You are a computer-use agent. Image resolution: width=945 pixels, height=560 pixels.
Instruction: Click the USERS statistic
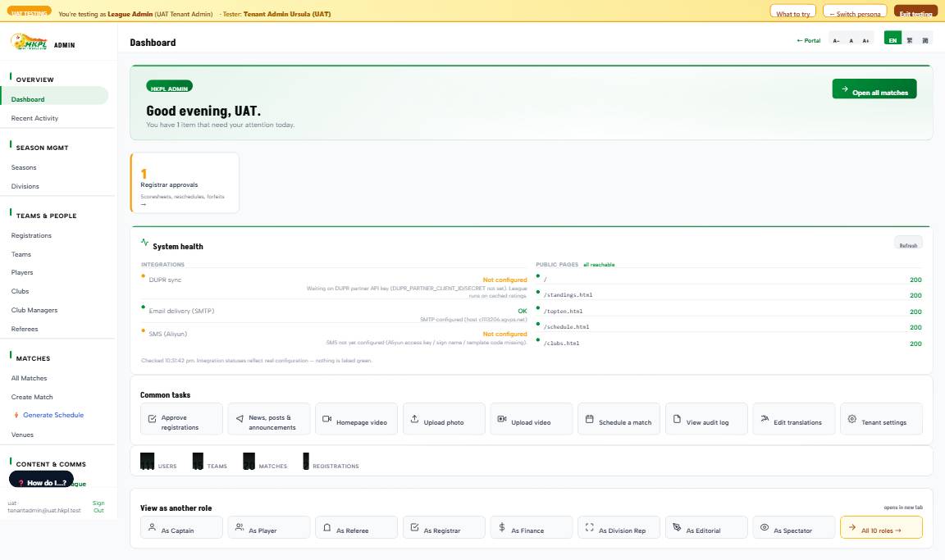coord(158,462)
